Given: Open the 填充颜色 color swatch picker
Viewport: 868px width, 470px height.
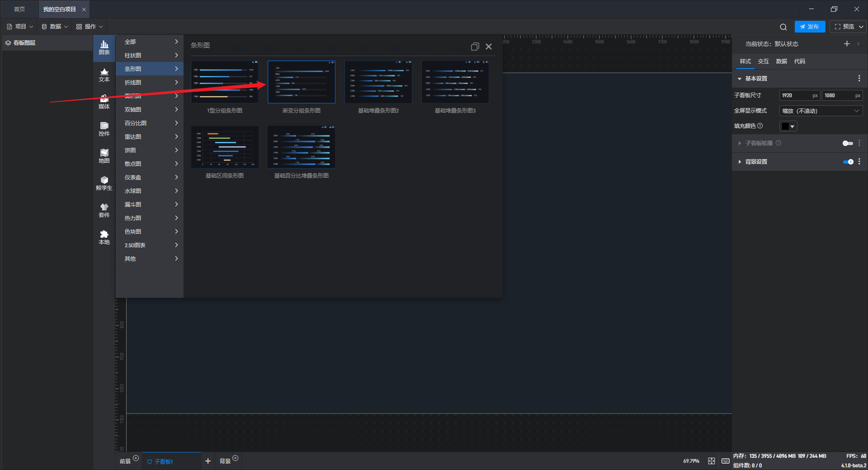Looking at the screenshot, I should coord(788,127).
